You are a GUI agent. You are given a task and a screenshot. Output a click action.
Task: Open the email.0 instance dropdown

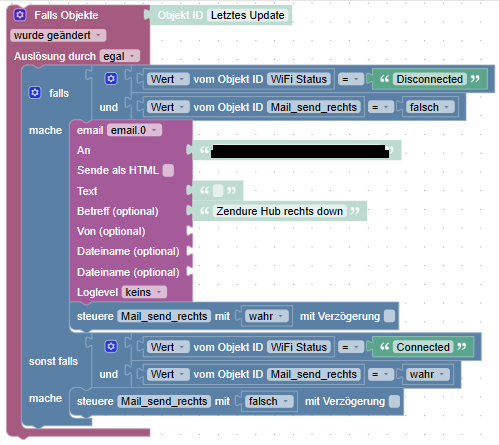pyautogui.click(x=134, y=130)
